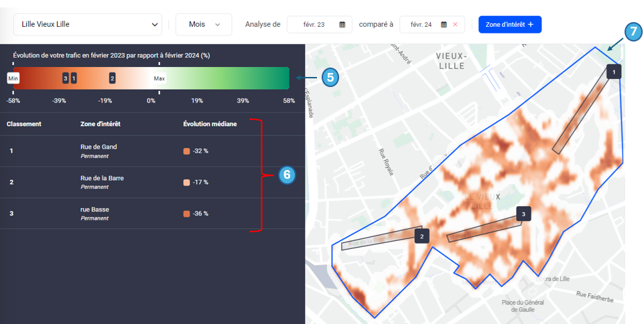Viewport: 644px width, 324px height.
Task: Click annotation badge number 7
Action: 633,31
